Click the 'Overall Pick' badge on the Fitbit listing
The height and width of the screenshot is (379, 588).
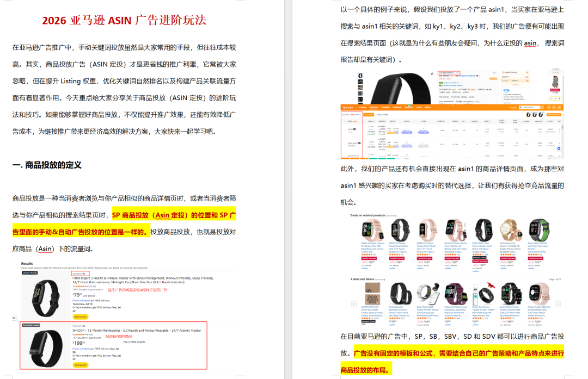(29, 273)
